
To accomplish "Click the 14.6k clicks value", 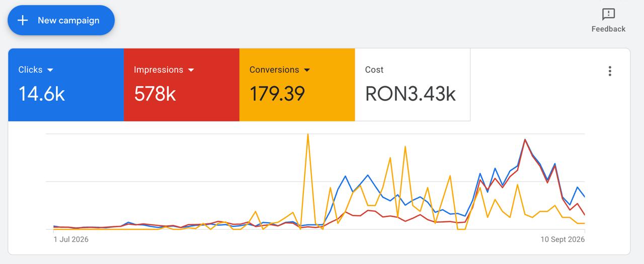I will pyautogui.click(x=42, y=94).
